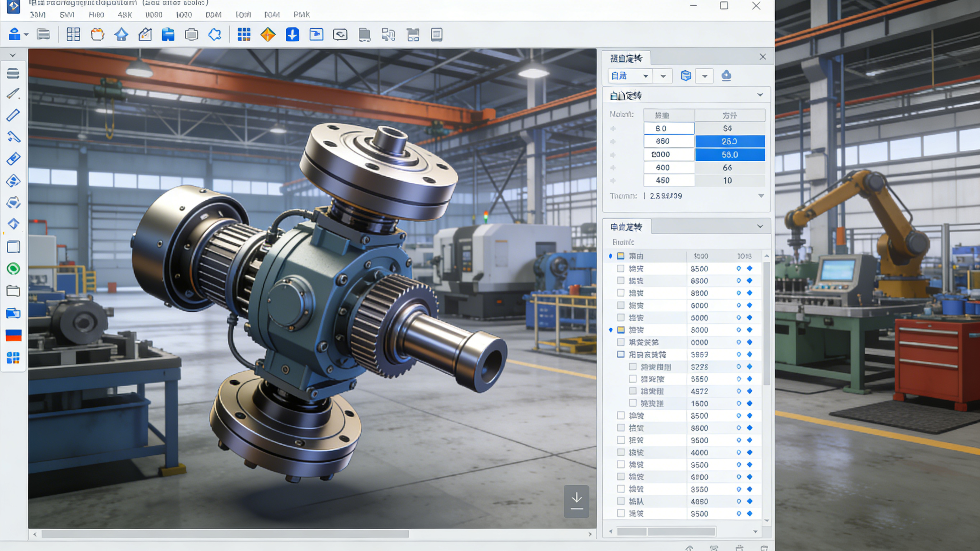Click the blue nine-square grid toolbar icon
This screenshot has width=980, height=551.
click(x=244, y=34)
